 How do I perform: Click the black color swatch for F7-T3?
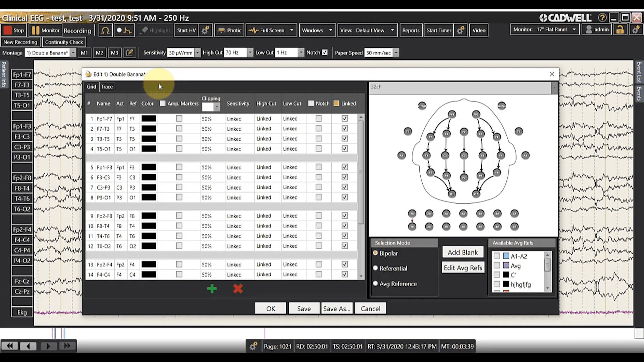point(149,129)
